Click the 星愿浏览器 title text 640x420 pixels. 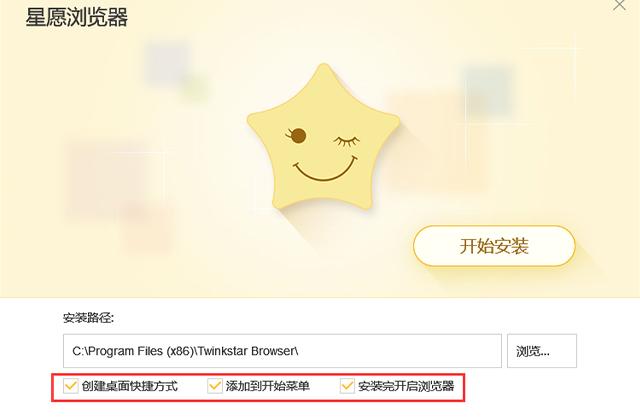click(x=76, y=17)
